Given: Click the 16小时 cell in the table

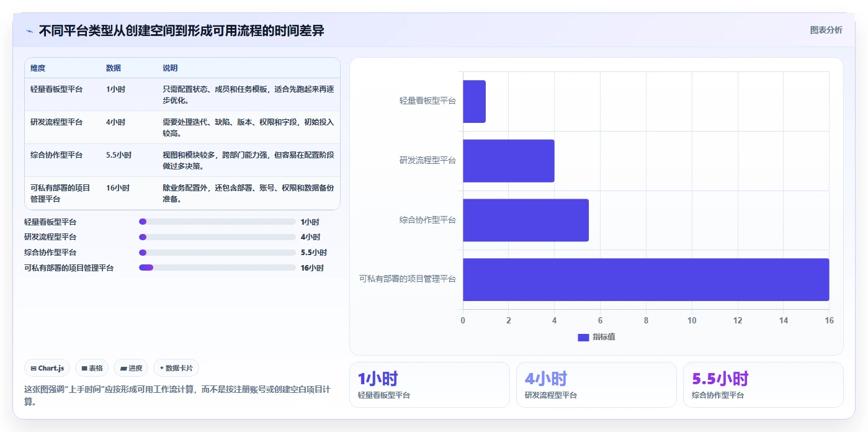Looking at the screenshot, I should (118, 188).
